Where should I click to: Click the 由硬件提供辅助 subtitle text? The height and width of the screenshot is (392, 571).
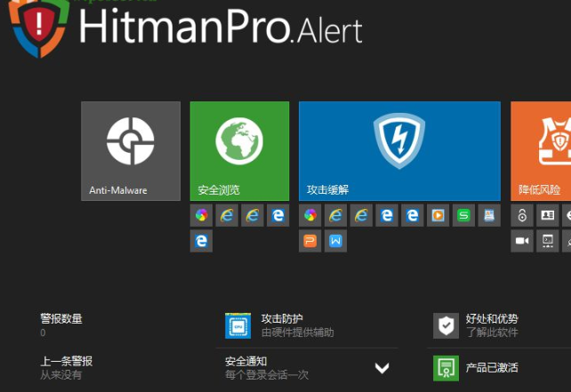298,332
